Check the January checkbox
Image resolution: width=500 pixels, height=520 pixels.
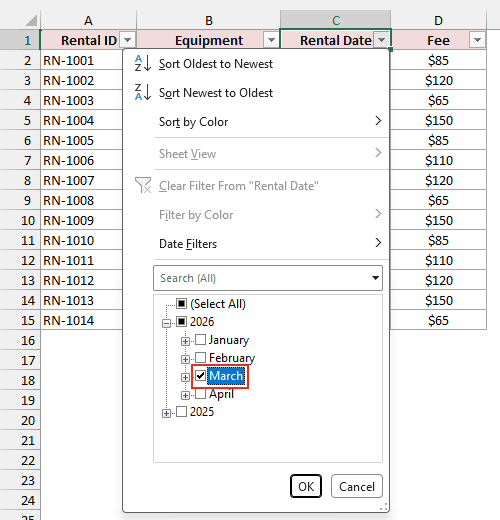[x=200, y=340]
